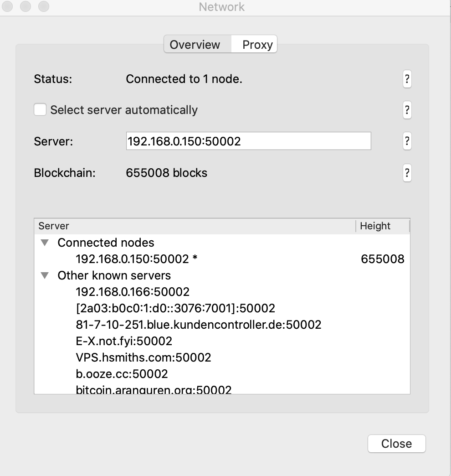Pick VPS.hsmiths.com:50002 from server list
The image size is (451, 476).
(x=143, y=357)
